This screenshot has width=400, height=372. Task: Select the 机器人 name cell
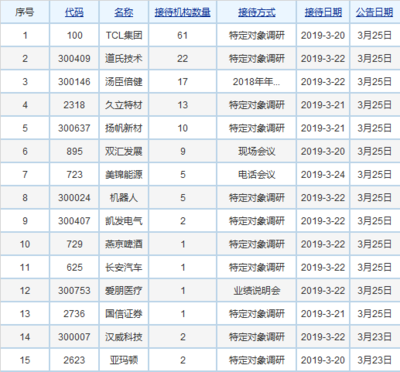tap(124, 198)
